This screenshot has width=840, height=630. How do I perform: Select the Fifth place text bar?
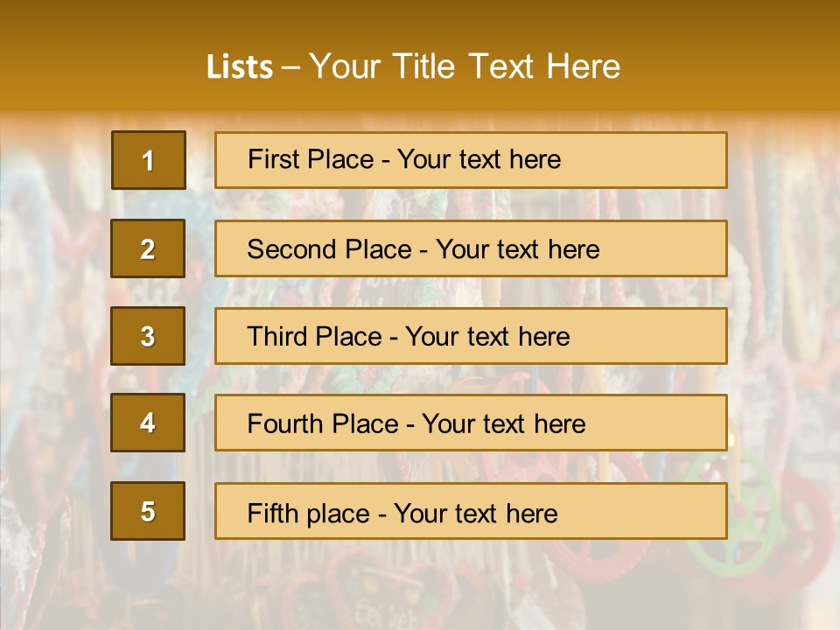tap(471, 511)
